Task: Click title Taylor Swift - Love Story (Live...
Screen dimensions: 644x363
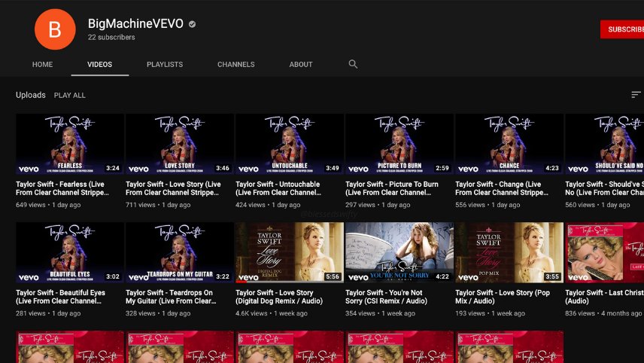Action: pyautogui.click(x=173, y=188)
